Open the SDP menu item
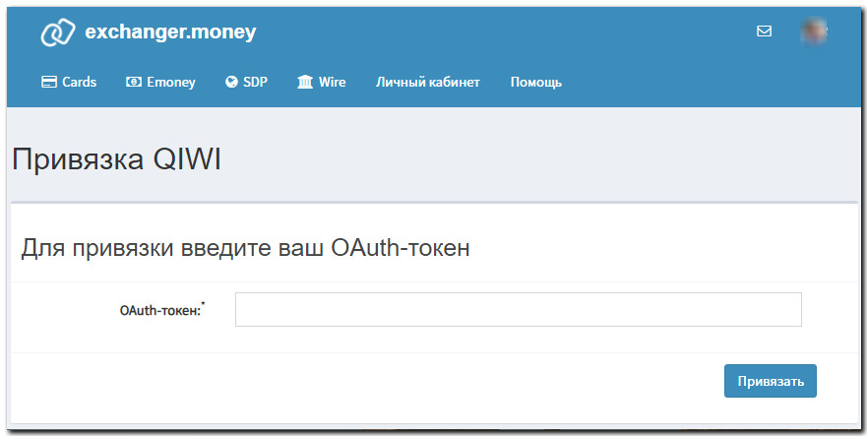This screenshot has width=868, height=437. (246, 82)
